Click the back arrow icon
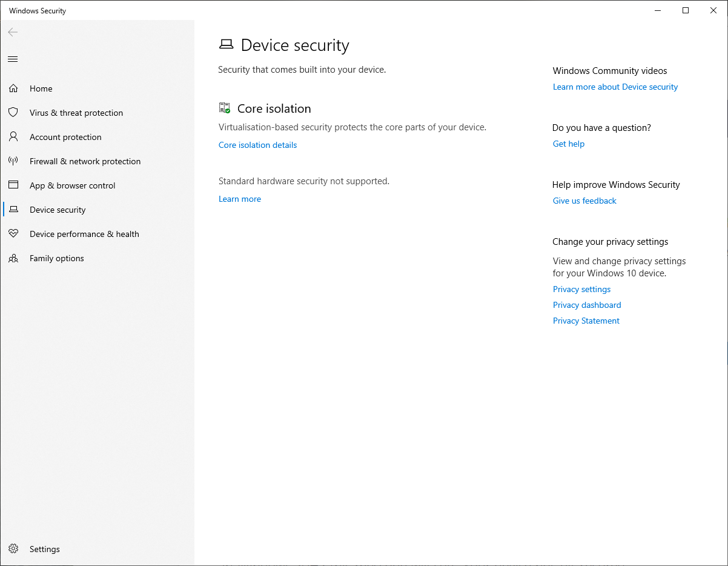This screenshot has height=566, width=728. click(13, 32)
